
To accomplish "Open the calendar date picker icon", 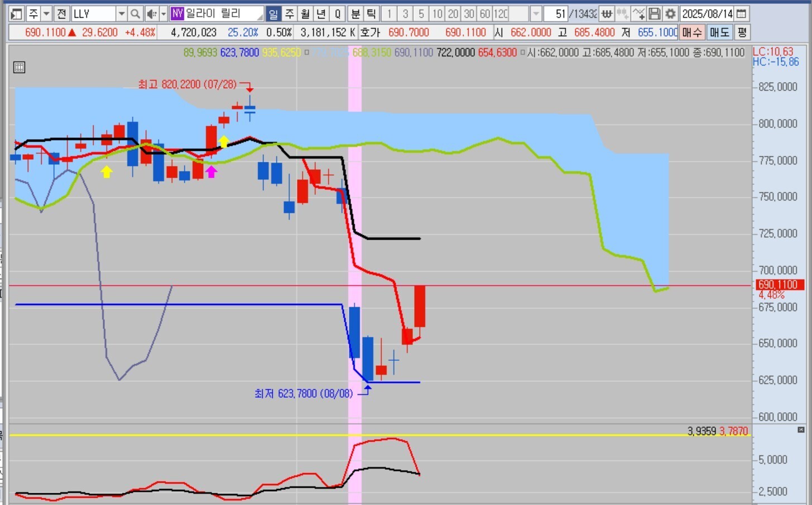I will coord(742,13).
